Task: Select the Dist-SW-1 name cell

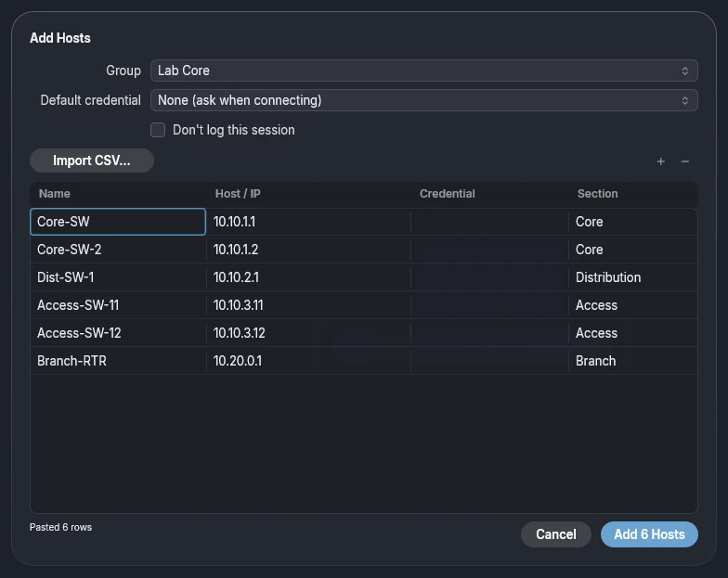Action: [x=118, y=277]
